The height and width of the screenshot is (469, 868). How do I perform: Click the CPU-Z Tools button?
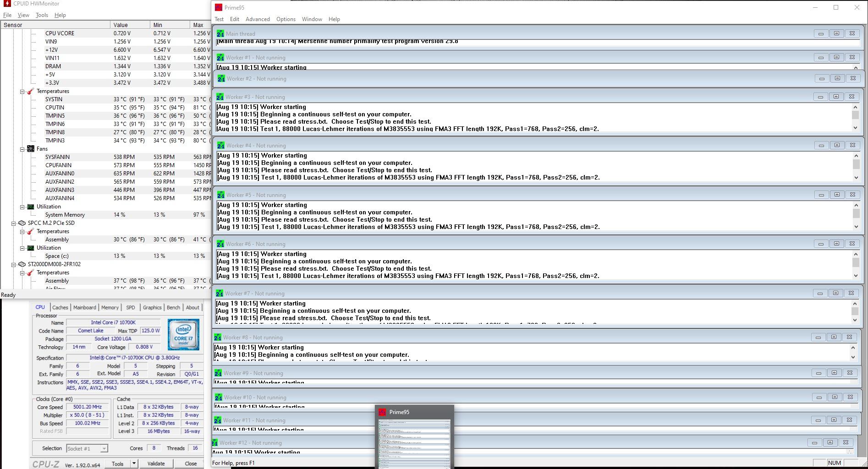117,464
